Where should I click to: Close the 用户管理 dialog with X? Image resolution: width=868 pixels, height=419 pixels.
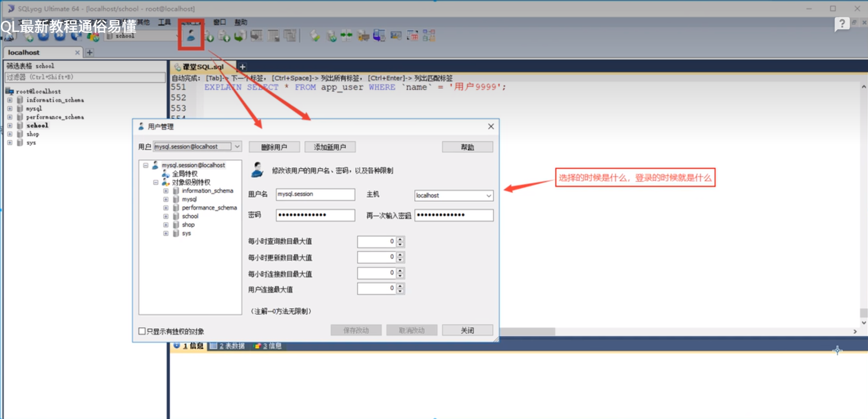tap(491, 126)
